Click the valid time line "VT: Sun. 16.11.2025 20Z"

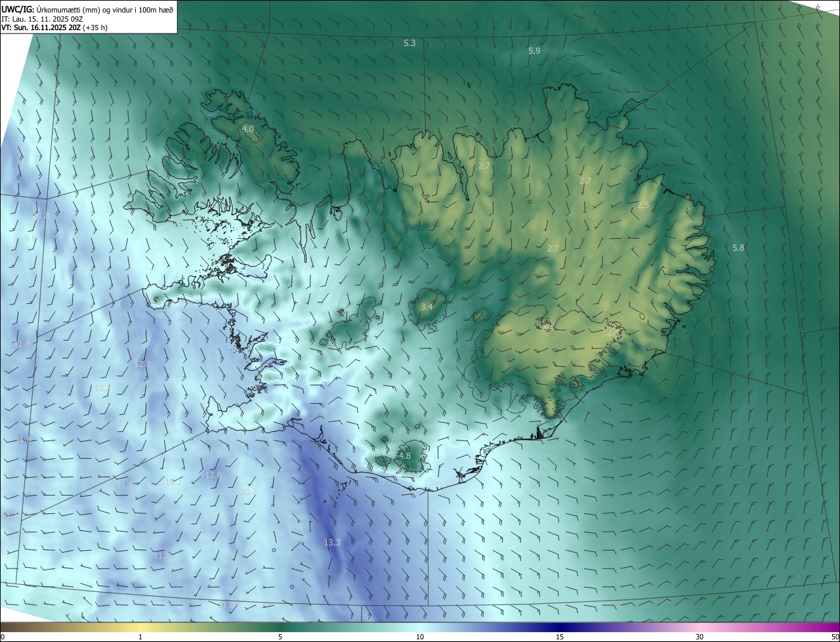41,28
